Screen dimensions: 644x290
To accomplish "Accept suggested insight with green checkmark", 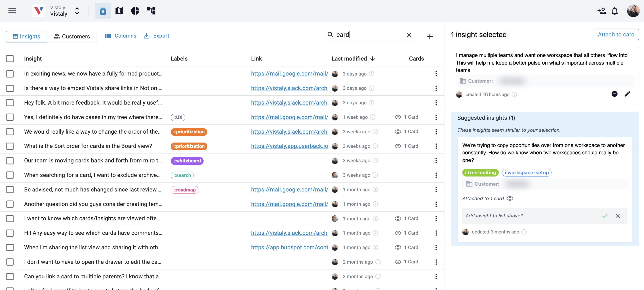I will pos(605,216).
